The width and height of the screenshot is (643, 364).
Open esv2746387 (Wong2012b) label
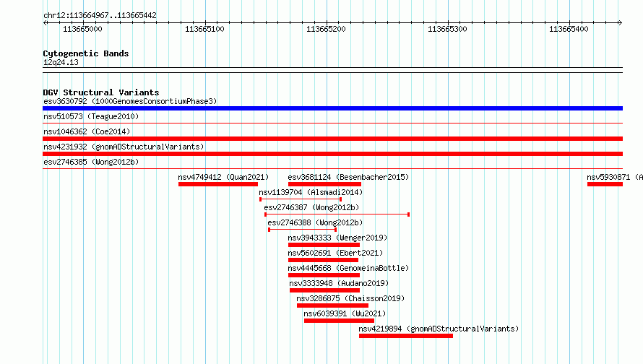pos(311,207)
